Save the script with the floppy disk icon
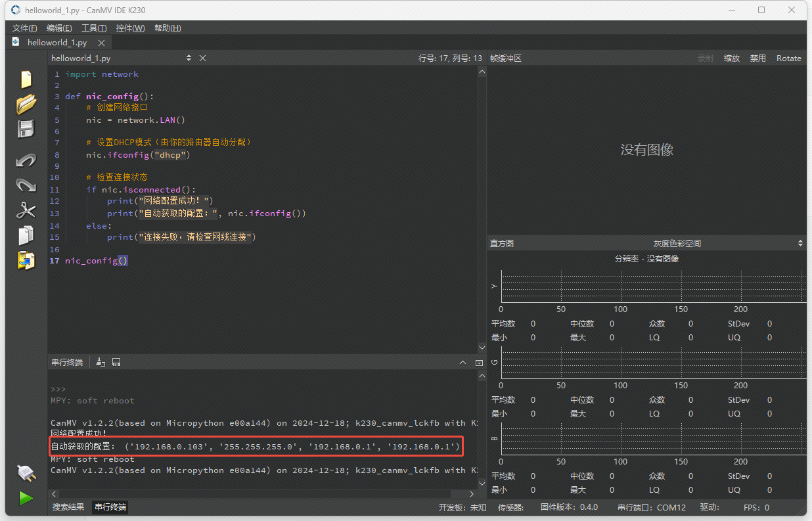812x521 pixels. 26,129
